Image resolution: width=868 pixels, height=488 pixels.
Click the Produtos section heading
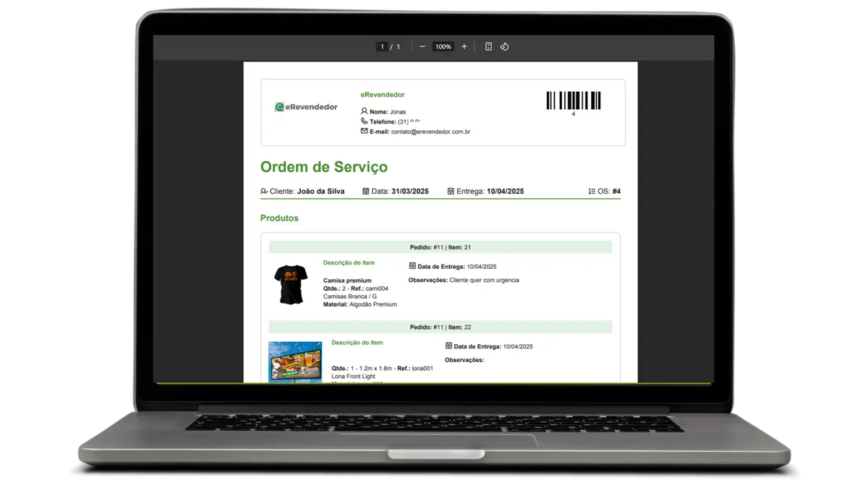[x=279, y=218]
